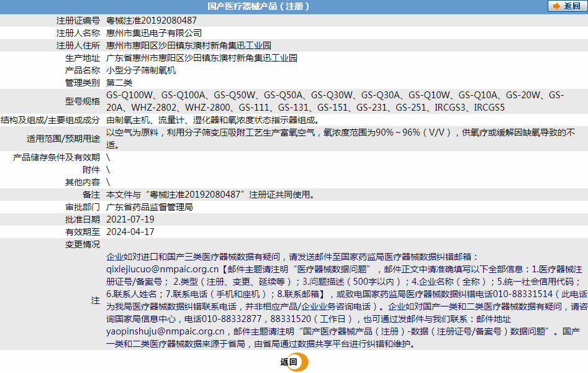
Task: Click production address starting with 广东省惠州市
Action: tap(202, 58)
